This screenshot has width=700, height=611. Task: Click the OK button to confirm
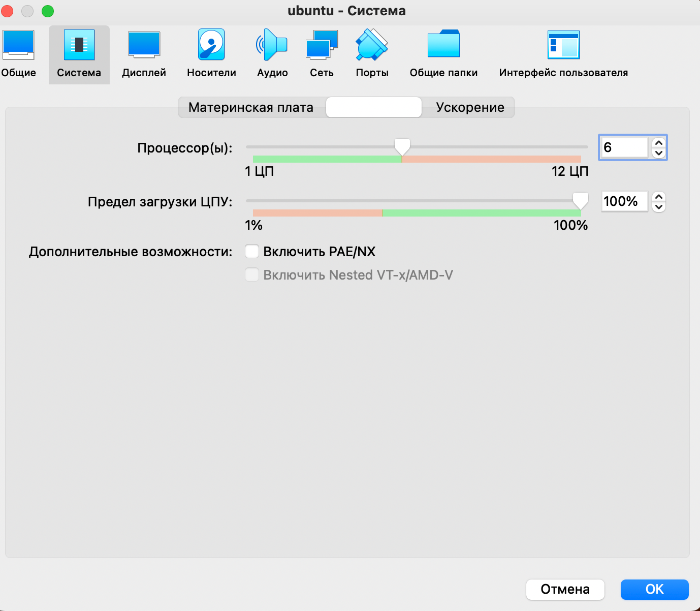tap(654, 589)
